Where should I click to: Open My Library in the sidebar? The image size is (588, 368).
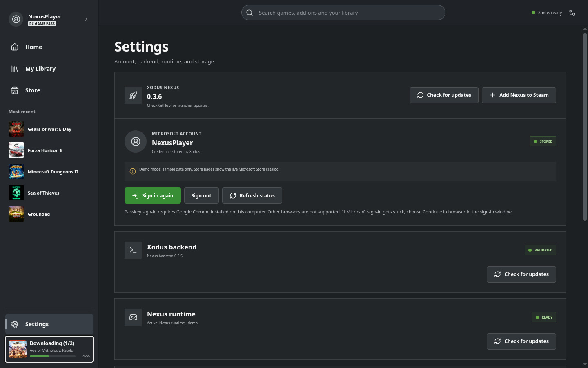tap(49, 69)
